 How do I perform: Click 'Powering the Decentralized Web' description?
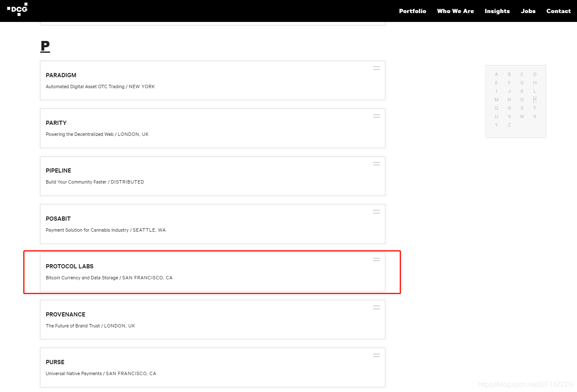[79, 134]
